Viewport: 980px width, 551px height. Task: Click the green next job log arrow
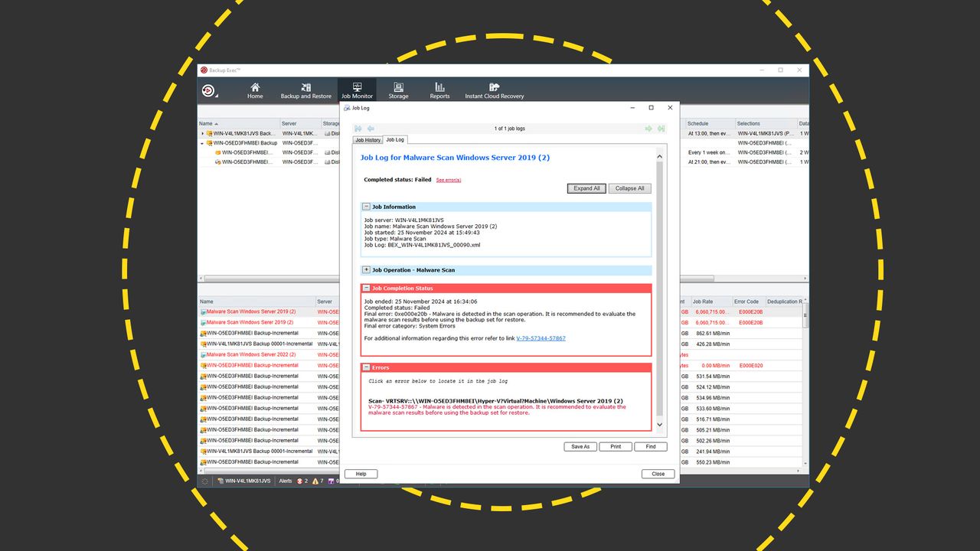tap(648, 129)
